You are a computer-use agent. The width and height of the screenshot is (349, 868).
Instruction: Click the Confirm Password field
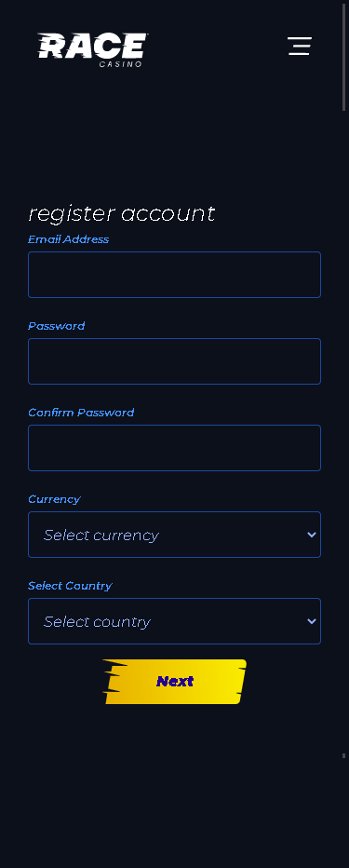tap(174, 448)
